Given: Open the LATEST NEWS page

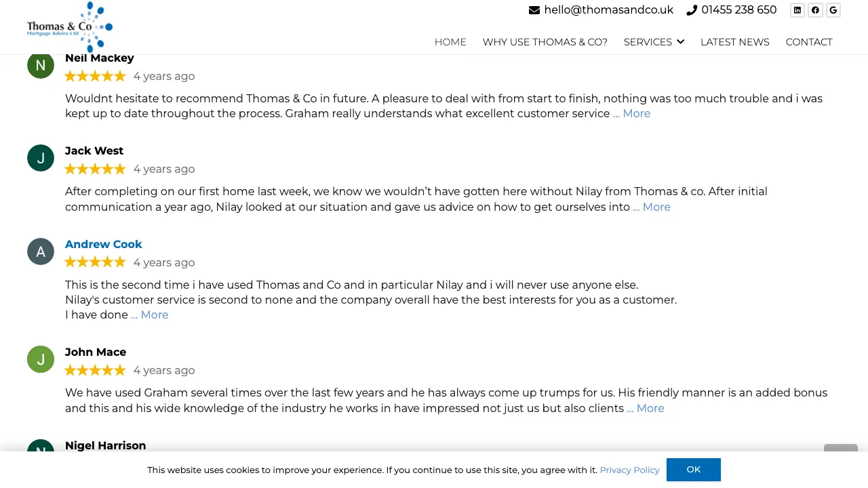Looking at the screenshot, I should (x=735, y=42).
